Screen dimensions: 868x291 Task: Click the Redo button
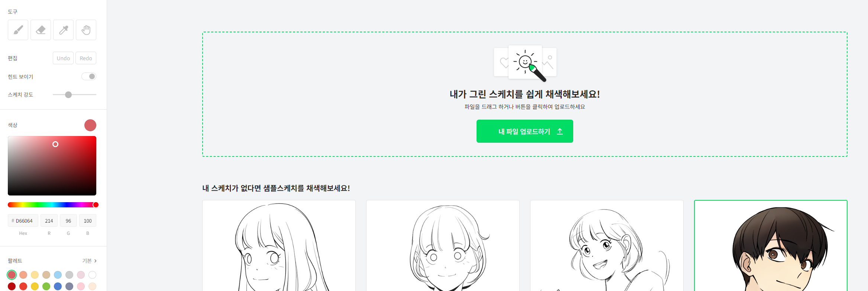pos(86,58)
